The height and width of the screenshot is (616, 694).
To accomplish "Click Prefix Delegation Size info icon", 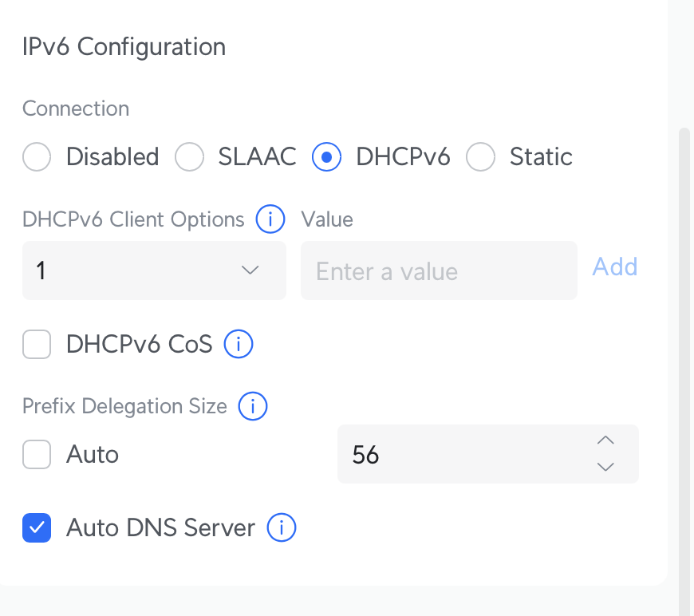I will click(253, 406).
